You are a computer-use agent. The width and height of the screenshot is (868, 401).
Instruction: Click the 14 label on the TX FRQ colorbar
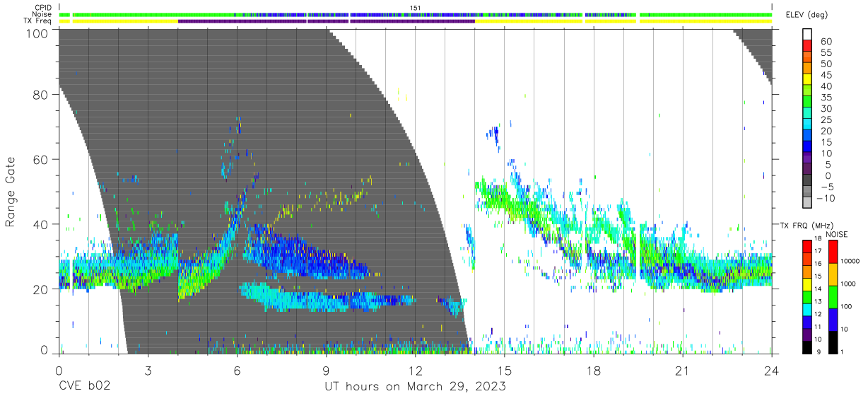point(817,290)
